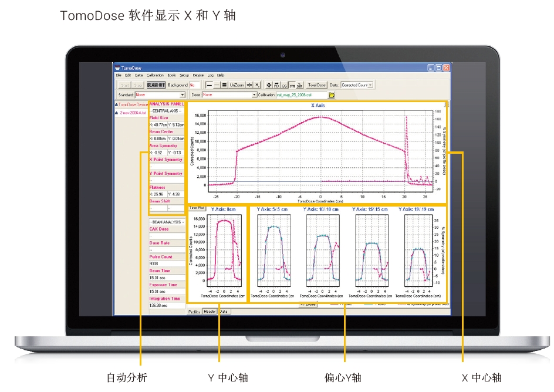Image resolution: width=554 pixels, height=392 pixels.
Task: Click the Start button
Action: click(x=125, y=85)
